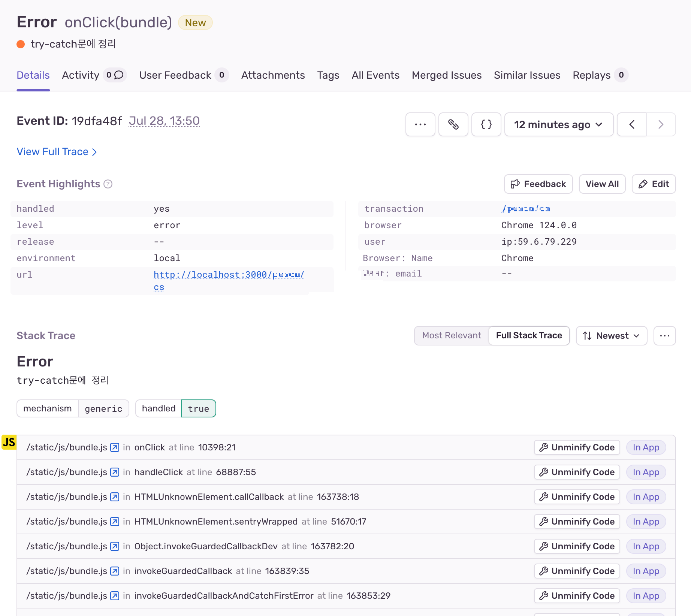Click the handled true tag
This screenshot has width=691, height=616.
click(x=176, y=408)
